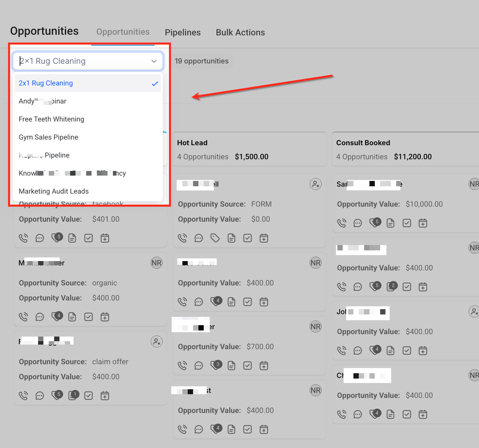Open tasks icon on the $0.00 card
The width and height of the screenshot is (479, 448).
[248, 238]
